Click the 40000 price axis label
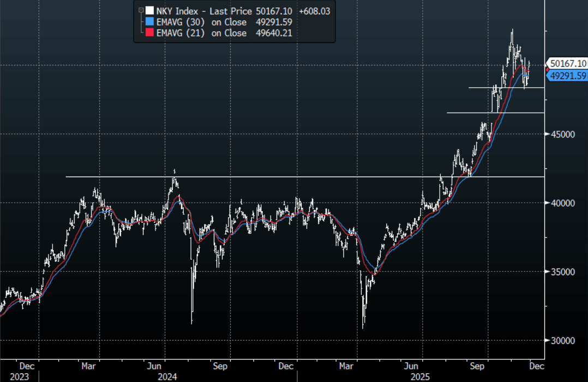This screenshot has width=588, height=382. point(561,203)
